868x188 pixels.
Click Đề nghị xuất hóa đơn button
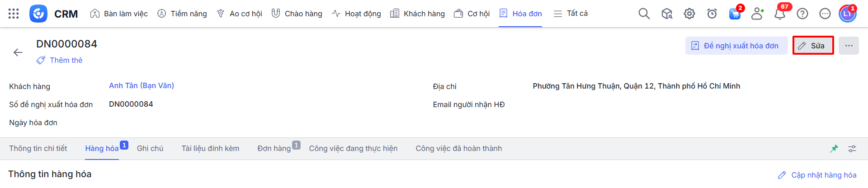click(736, 46)
